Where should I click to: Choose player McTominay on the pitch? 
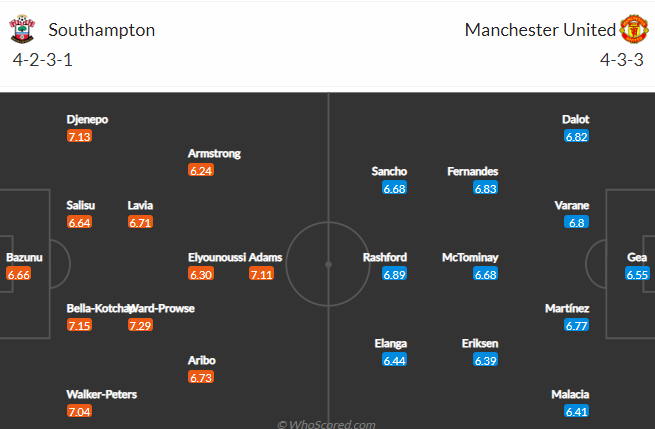470,257
